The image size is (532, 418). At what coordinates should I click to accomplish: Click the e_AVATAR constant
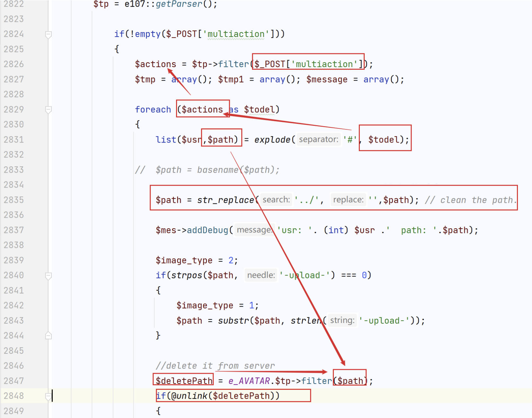click(x=249, y=381)
